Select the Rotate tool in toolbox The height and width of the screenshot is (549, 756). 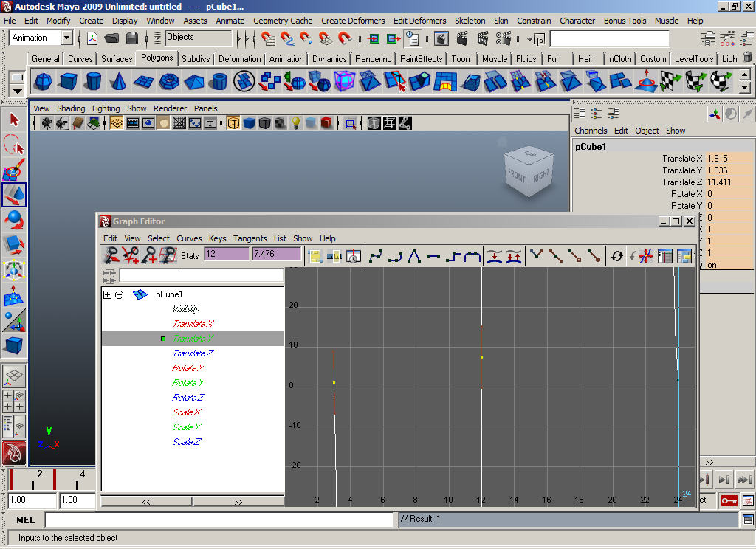tap(14, 220)
